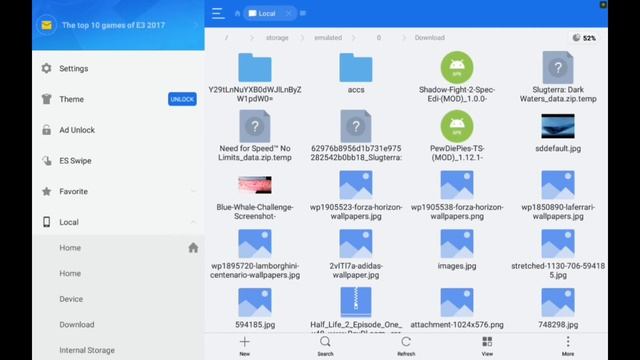Select Internal Storage under Local

[x=118, y=350]
